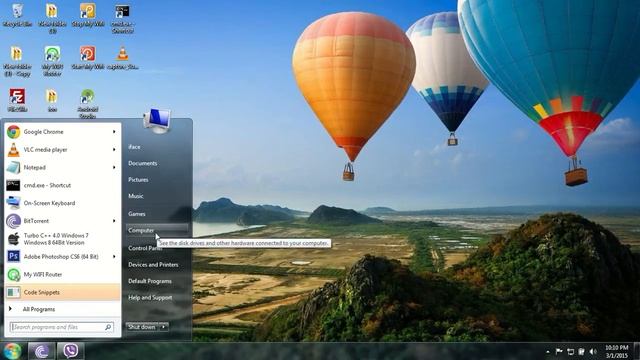Click the Windows Start orb
Viewport: 640px width, 360px height.
click(x=12, y=351)
